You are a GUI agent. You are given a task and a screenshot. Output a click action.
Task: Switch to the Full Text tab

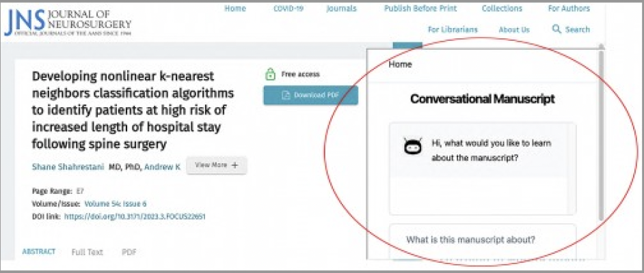[x=87, y=252]
